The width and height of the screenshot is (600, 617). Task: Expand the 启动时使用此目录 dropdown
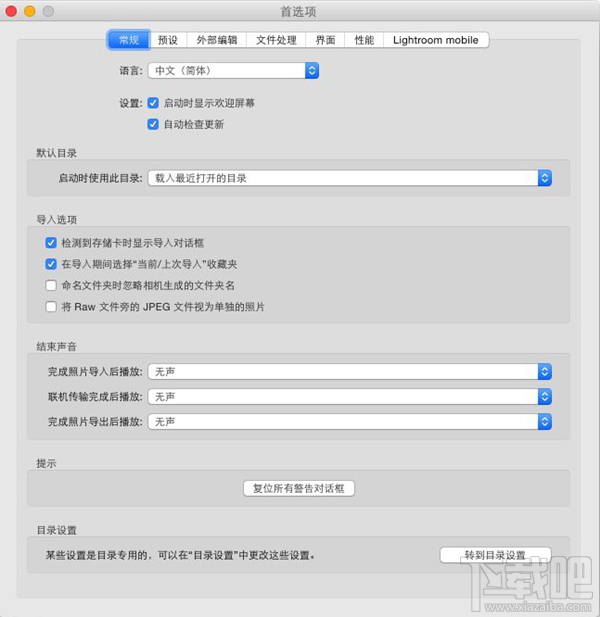click(350, 178)
